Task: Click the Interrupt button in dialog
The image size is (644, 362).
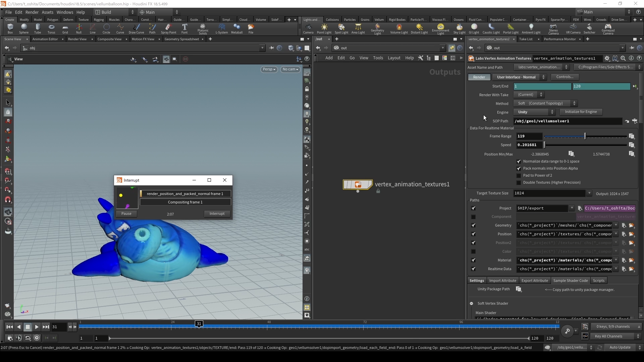Action: (x=217, y=214)
